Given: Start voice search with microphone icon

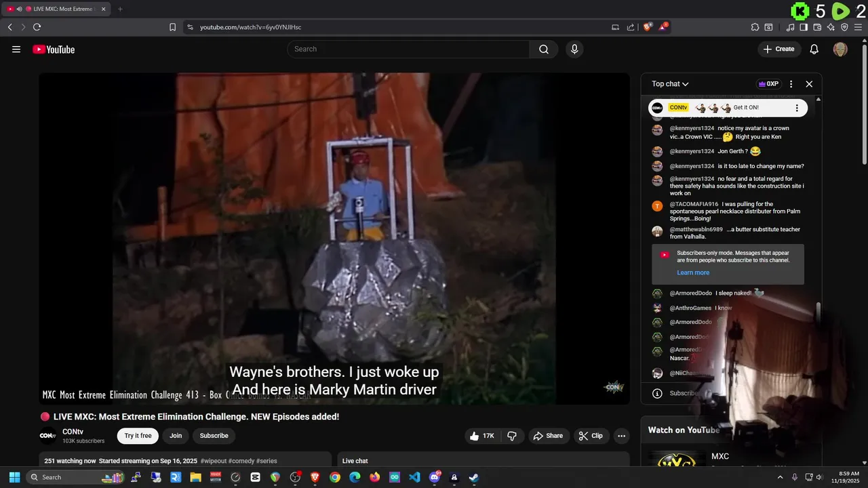Looking at the screenshot, I should [574, 49].
